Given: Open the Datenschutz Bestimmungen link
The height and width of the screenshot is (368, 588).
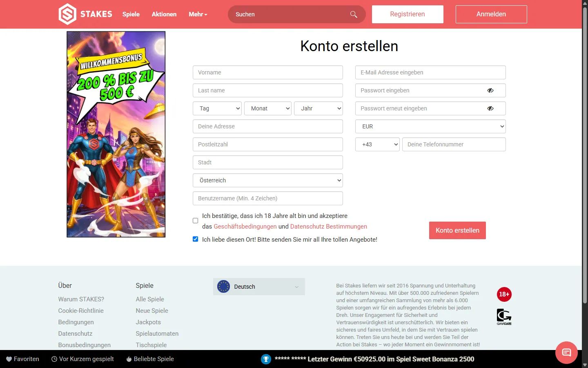Looking at the screenshot, I should coord(329,227).
